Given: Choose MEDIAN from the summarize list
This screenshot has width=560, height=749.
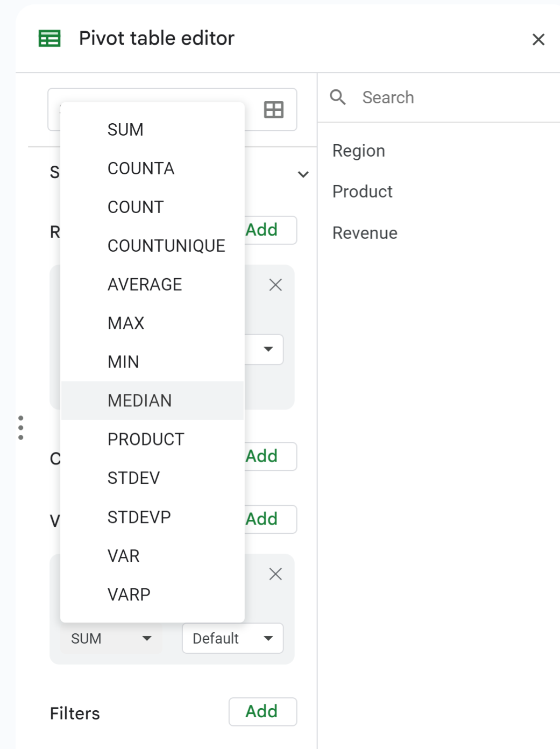Looking at the screenshot, I should tap(152, 401).
